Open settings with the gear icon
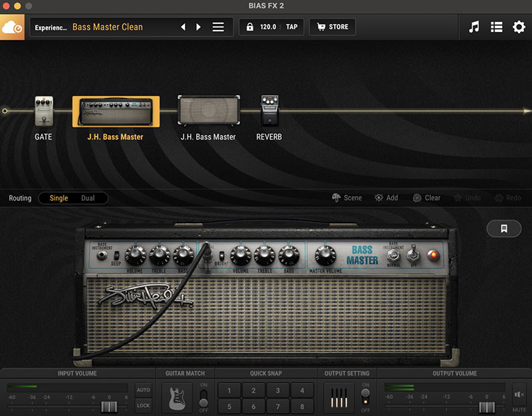Viewport: 532px width, 416px height. [519, 27]
